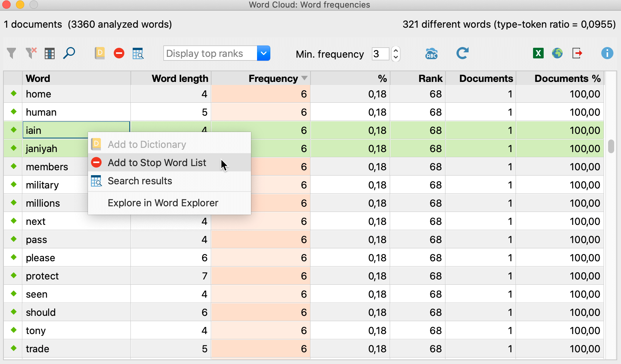The height and width of the screenshot is (364, 621).
Task: Sort words by the Documents column header
Action: click(486, 78)
